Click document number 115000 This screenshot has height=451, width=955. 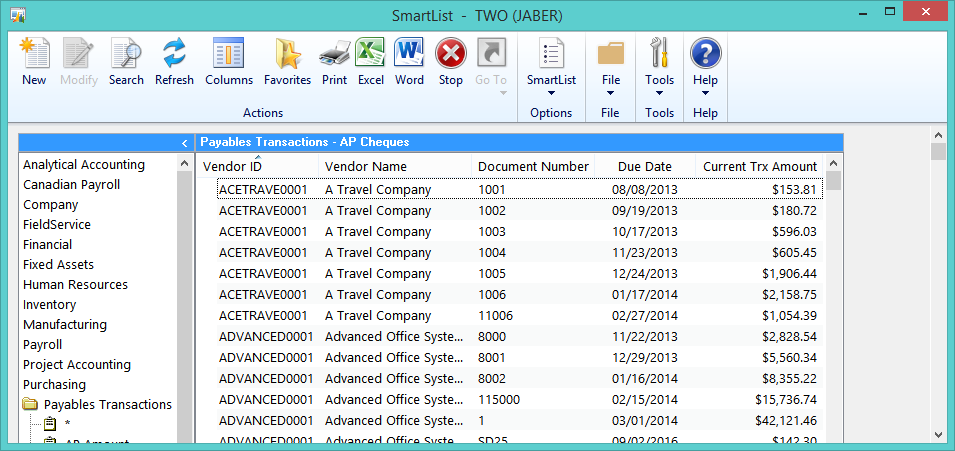[x=499, y=399]
